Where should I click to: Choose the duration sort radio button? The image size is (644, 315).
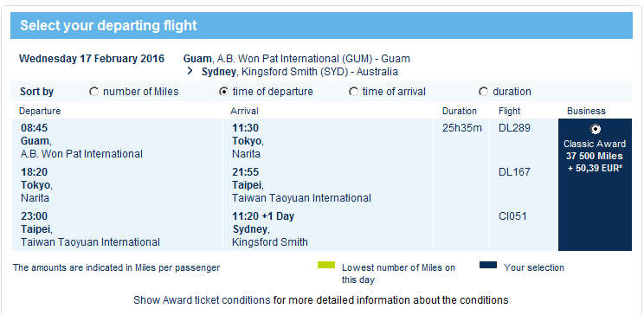483,92
